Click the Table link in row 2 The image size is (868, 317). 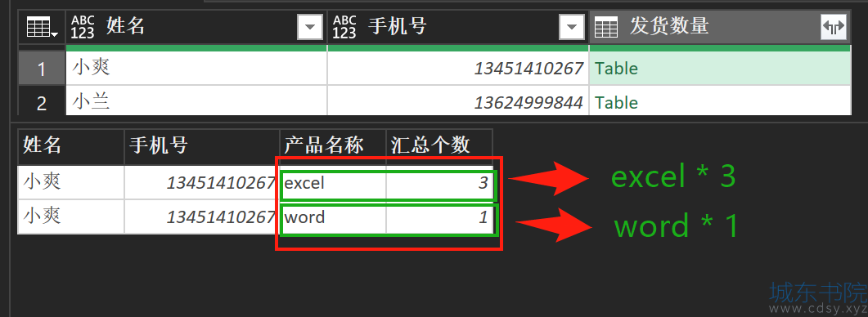[616, 103]
